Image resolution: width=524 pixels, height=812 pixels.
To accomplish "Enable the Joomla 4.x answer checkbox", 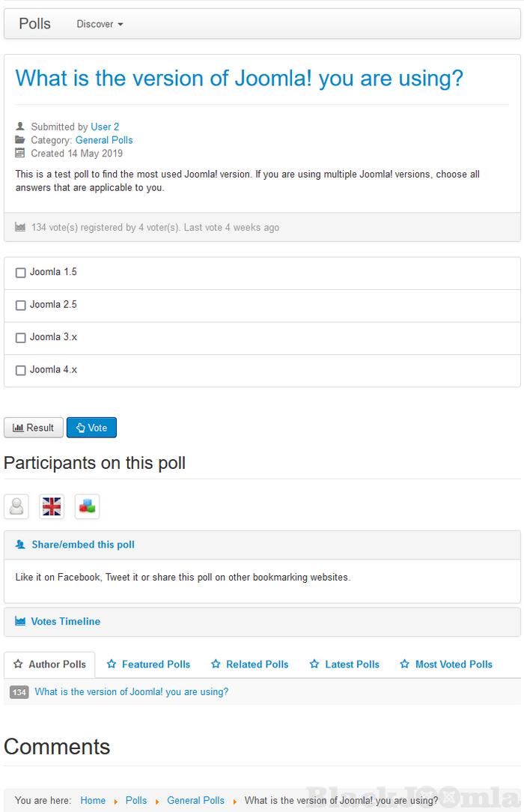I will pos(21,370).
